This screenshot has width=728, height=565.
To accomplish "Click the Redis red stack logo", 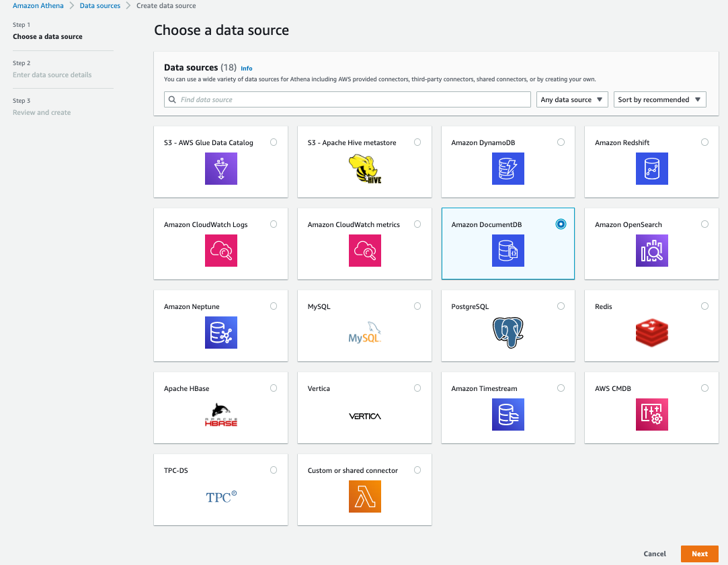I will [x=652, y=333].
